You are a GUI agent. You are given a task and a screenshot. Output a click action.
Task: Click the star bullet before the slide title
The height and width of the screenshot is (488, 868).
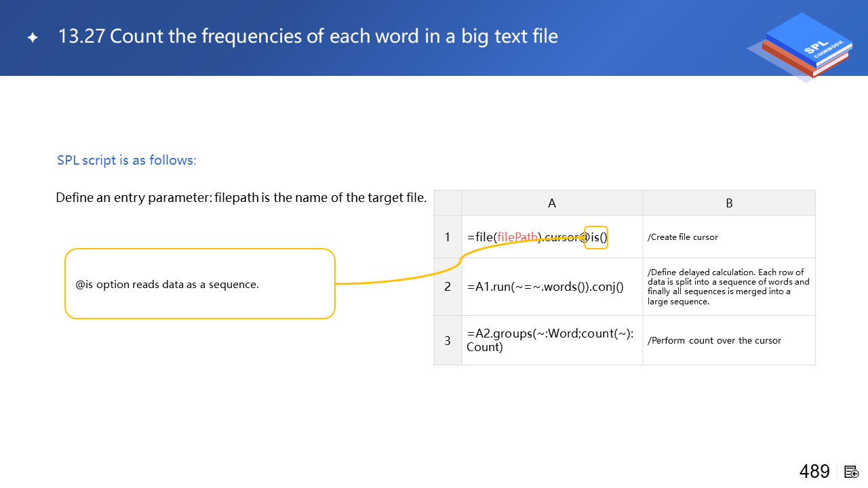point(33,38)
